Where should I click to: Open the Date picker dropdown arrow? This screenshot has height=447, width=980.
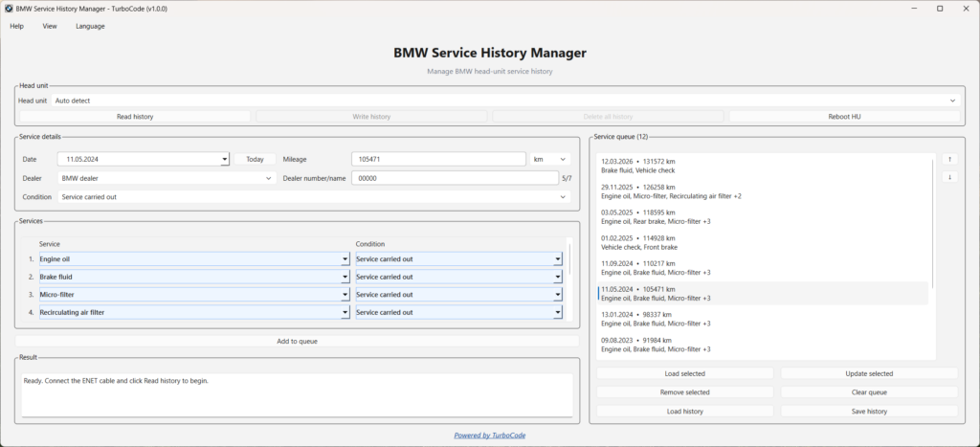[x=225, y=160]
